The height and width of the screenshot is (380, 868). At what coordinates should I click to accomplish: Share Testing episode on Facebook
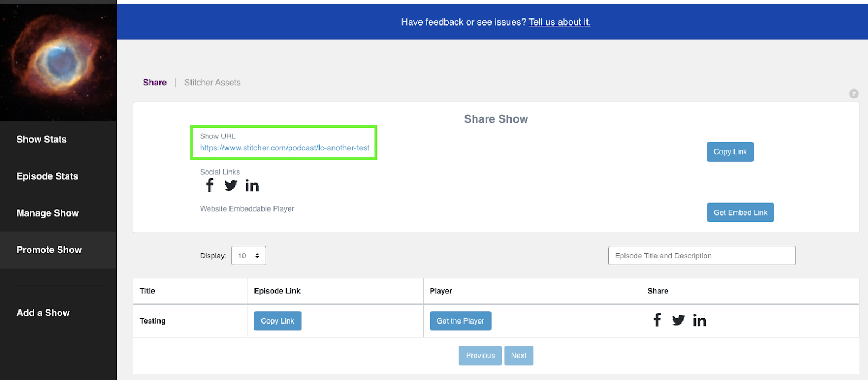click(x=657, y=320)
